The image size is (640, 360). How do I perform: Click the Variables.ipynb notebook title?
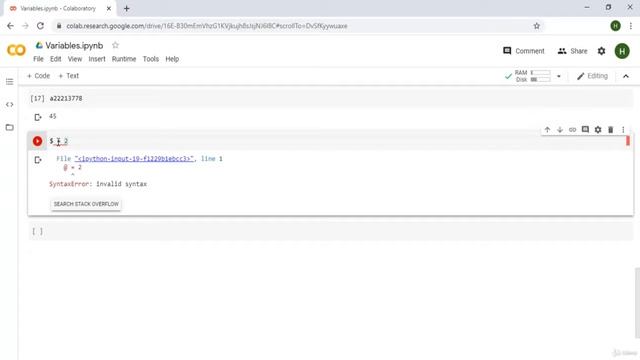pos(74,45)
